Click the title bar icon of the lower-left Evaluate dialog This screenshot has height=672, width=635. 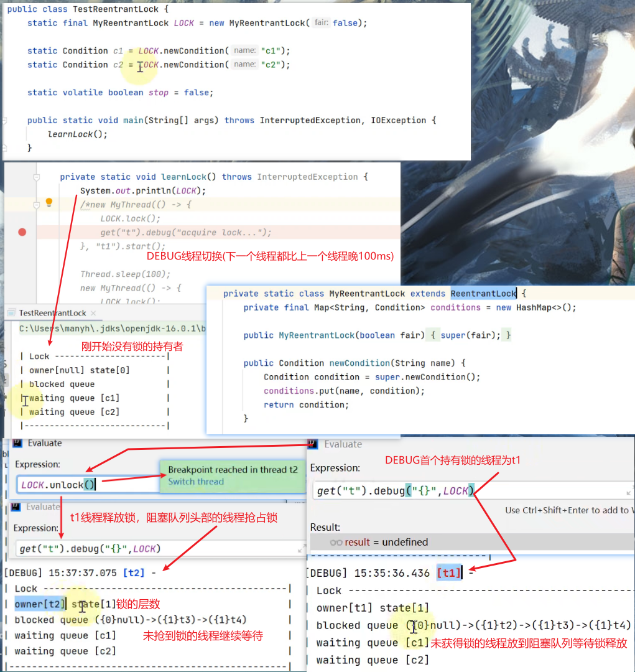[x=16, y=506]
